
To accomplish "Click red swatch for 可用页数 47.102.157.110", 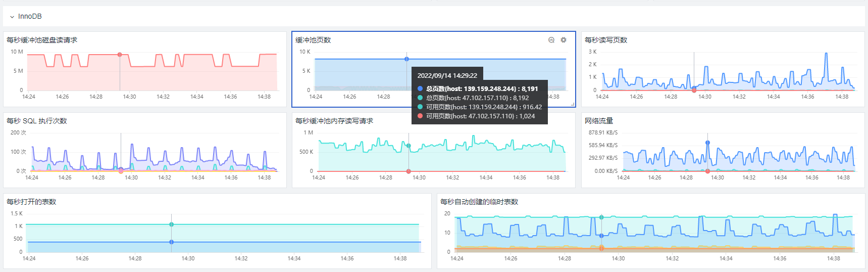I will coord(420,116).
